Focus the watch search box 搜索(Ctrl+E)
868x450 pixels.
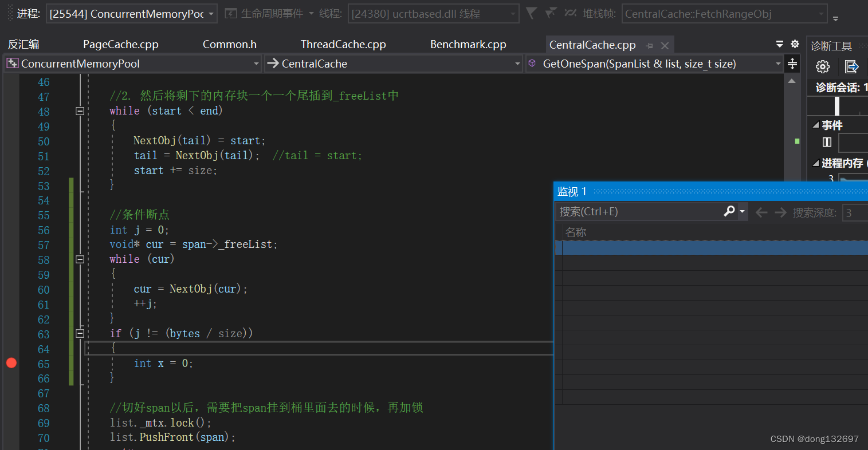click(x=639, y=212)
